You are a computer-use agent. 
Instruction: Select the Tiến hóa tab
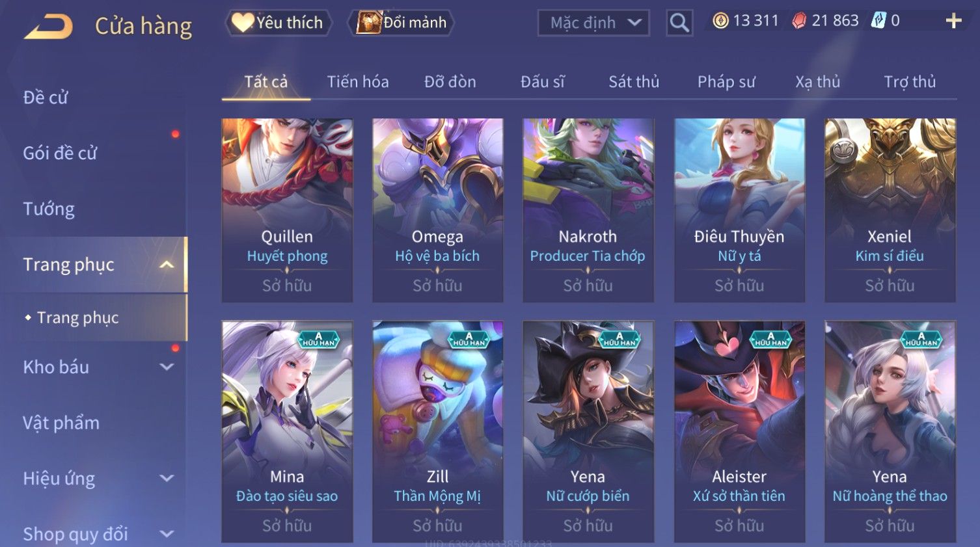[x=358, y=82]
